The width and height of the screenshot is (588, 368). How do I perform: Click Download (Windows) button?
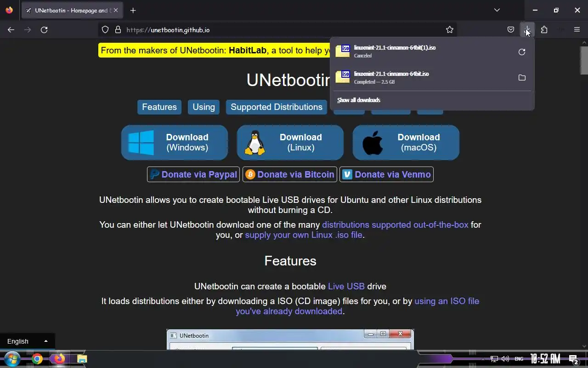click(x=175, y=143)
